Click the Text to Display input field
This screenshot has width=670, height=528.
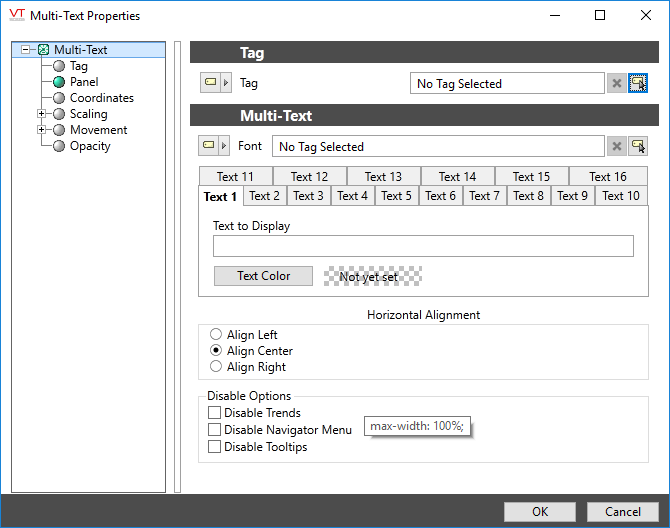point(423,246)
